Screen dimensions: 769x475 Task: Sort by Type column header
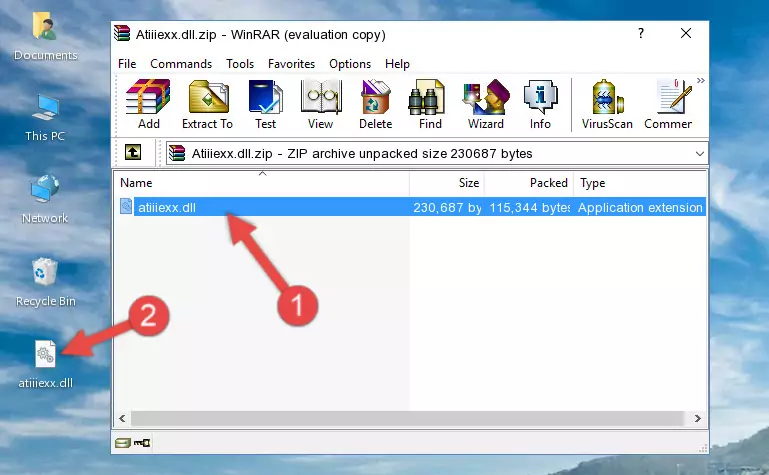(640, 183)
